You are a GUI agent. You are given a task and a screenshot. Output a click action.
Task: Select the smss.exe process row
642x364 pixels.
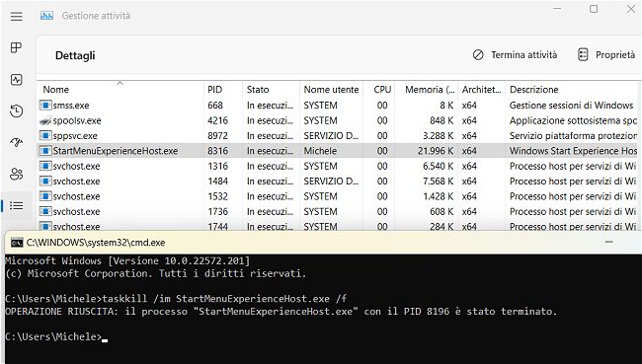coord(338,106)
